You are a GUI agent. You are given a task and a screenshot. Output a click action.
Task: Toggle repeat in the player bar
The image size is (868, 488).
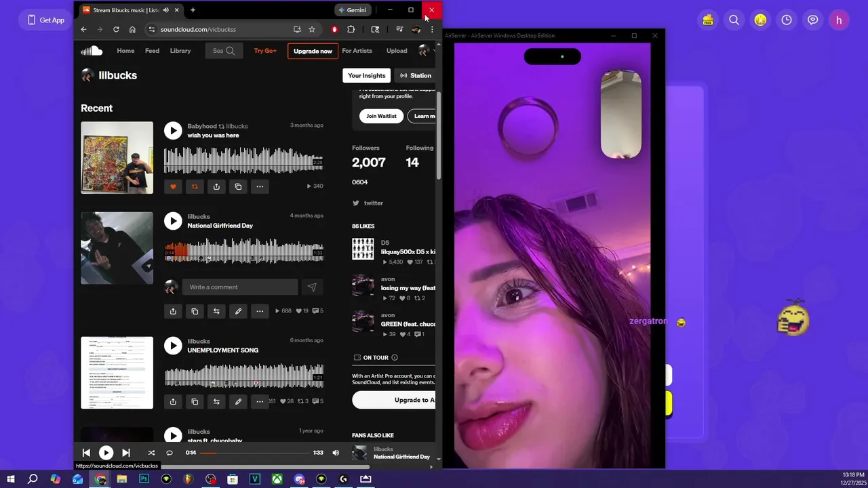click(x=170, y=453)
